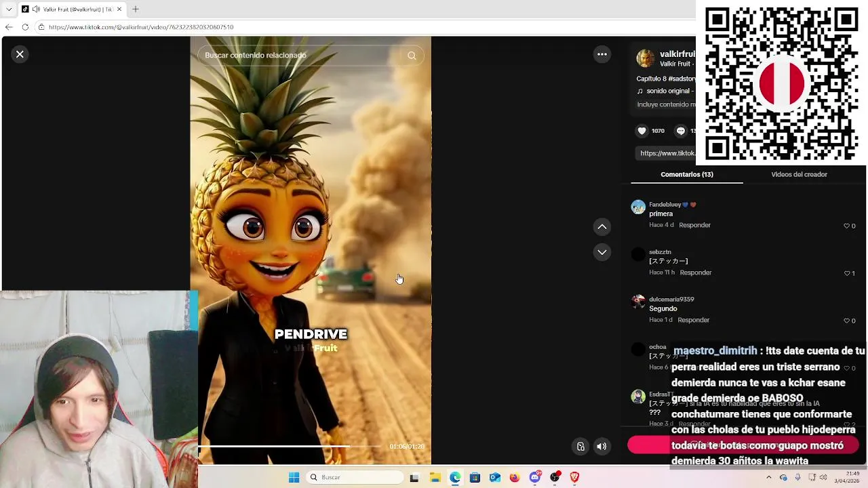Like Fandebluey's comment with the heart
This screenshot has height=488, width=868.
pyautogui.click(x=846, y=226)
